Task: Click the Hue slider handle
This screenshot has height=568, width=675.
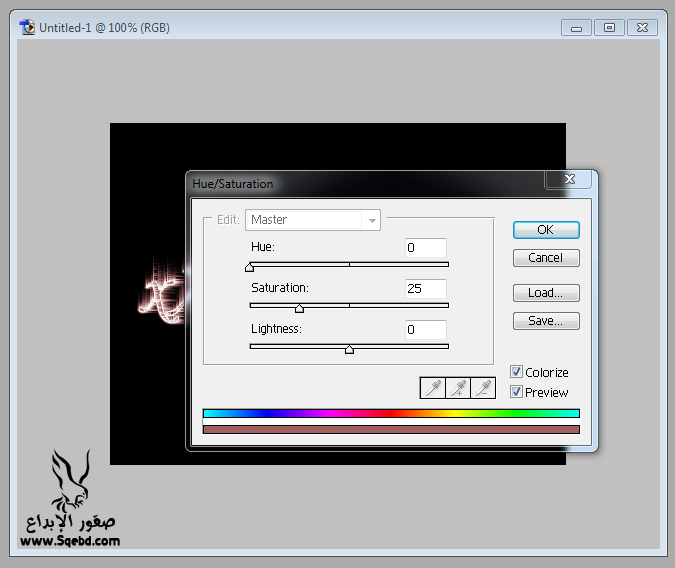Action: pos(249,267)
